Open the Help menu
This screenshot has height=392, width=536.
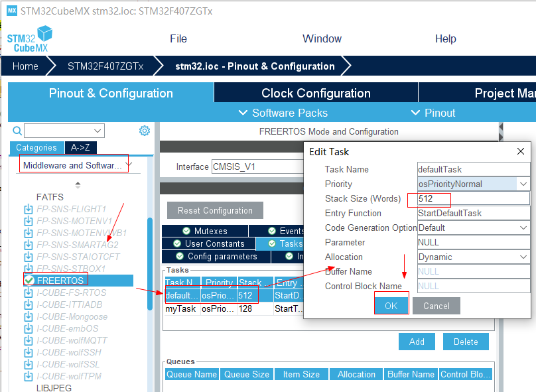coord(445,38)
